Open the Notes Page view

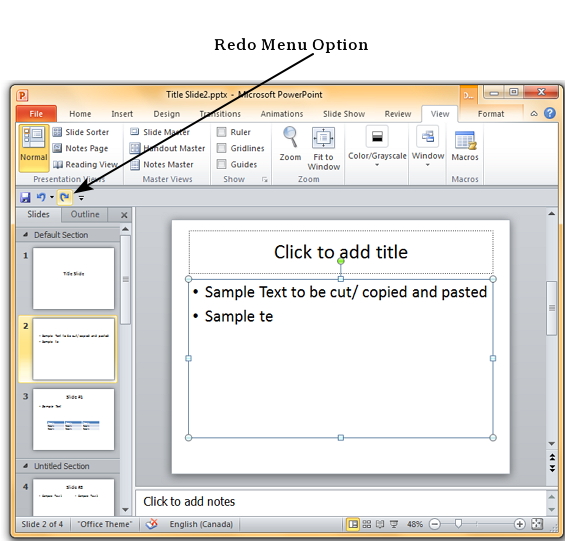(80, 148)
